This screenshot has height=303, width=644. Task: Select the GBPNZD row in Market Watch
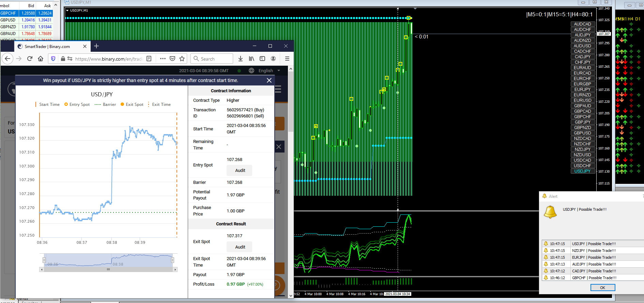(27, 27)
